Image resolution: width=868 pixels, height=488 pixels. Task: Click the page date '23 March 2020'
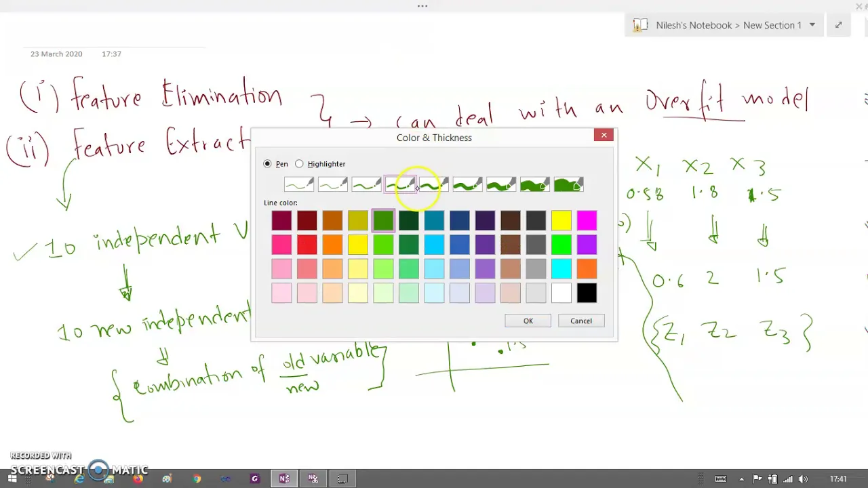tap(56, 54)
